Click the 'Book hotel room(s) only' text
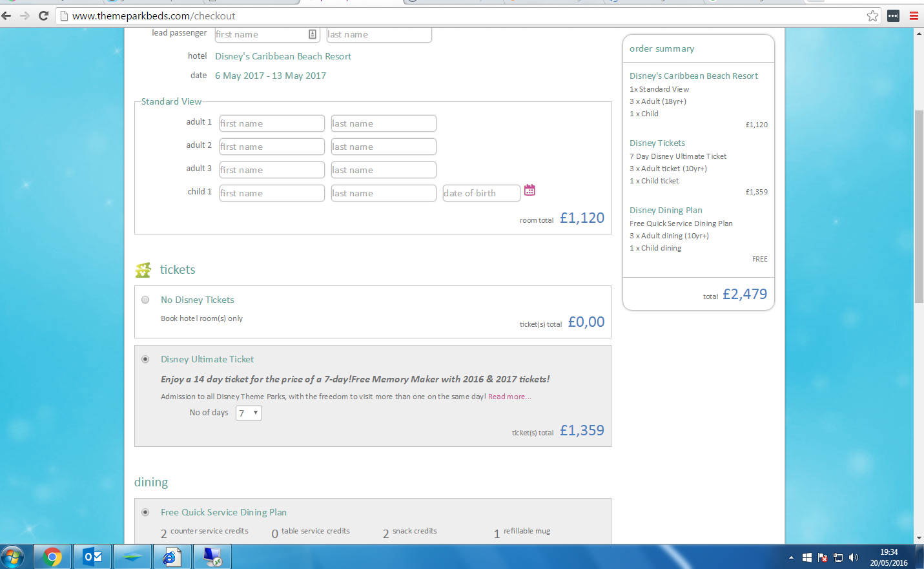 [201, 318]
